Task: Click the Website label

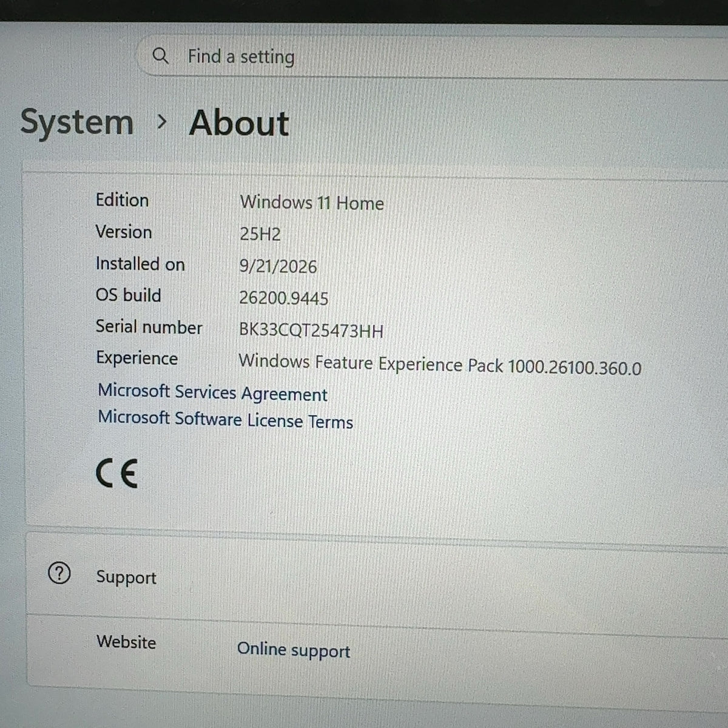Action: click(126, 642)
